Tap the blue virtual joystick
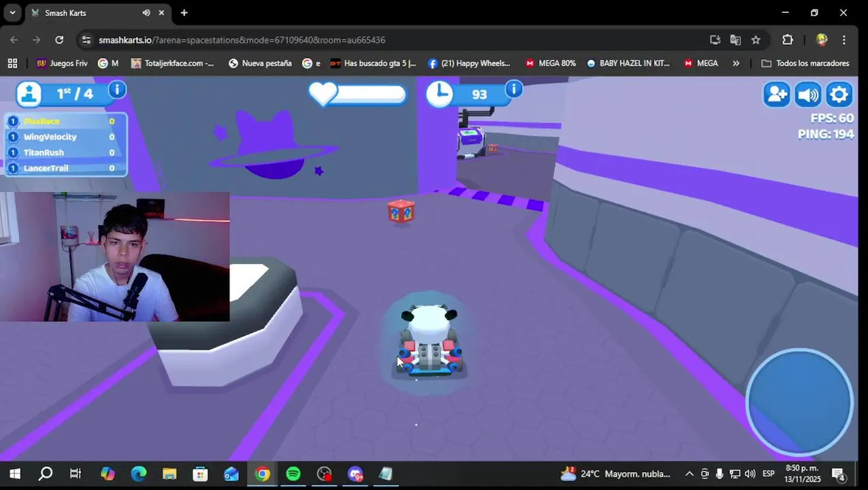The width and height of the screenshot is (868, 490). (x=799, y=402)
